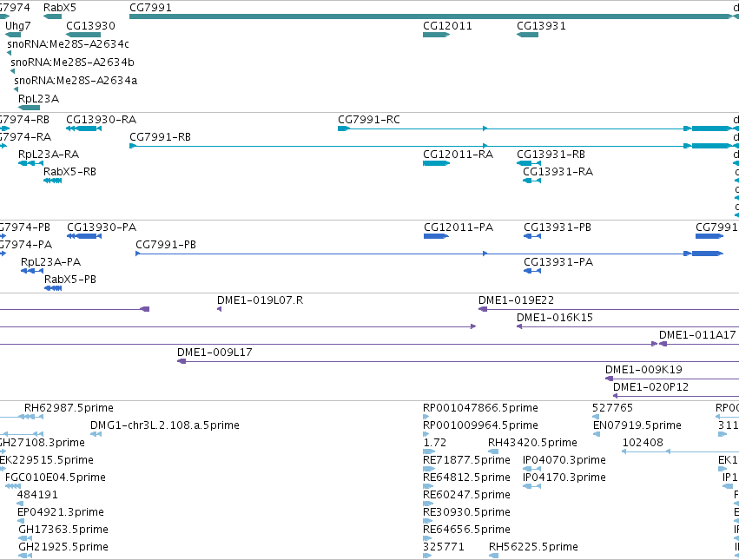The width and height of the screenshot is (739, 560).
Task: Select feature 1.72
Action: coord(429,451)
